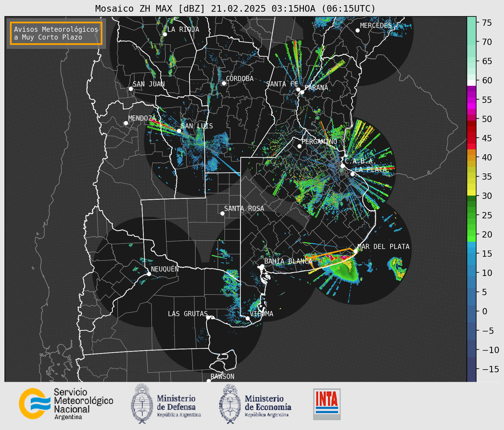This screenshot has height=430, width=504.
Task: Click the Servicio Meteorológico Nacional logo
Action: point(66,404)
